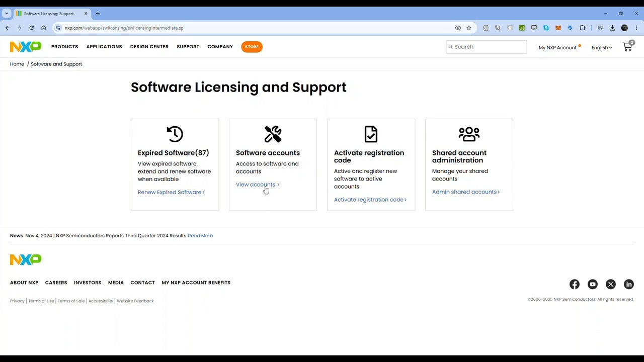Open the Products menu
Image resolution: width=644 pixels, height=362 pixels.
click(x=64, y=47)
